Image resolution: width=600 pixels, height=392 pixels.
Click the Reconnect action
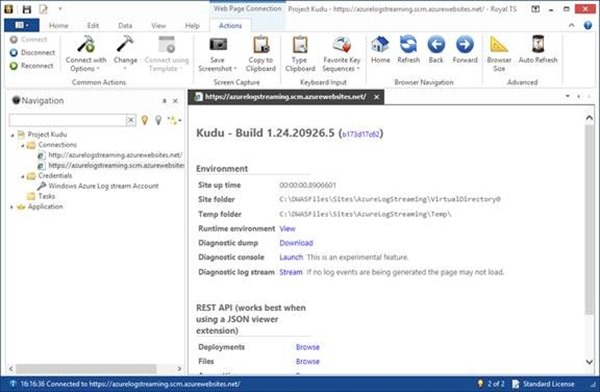point(32,66)
